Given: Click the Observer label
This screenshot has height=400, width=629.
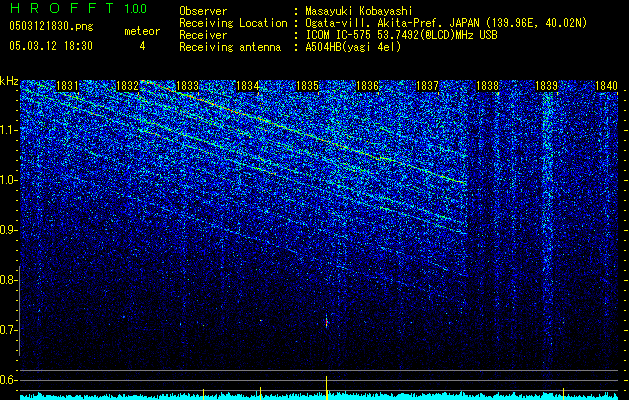Looking at the screenshot, I should (203, 11).
